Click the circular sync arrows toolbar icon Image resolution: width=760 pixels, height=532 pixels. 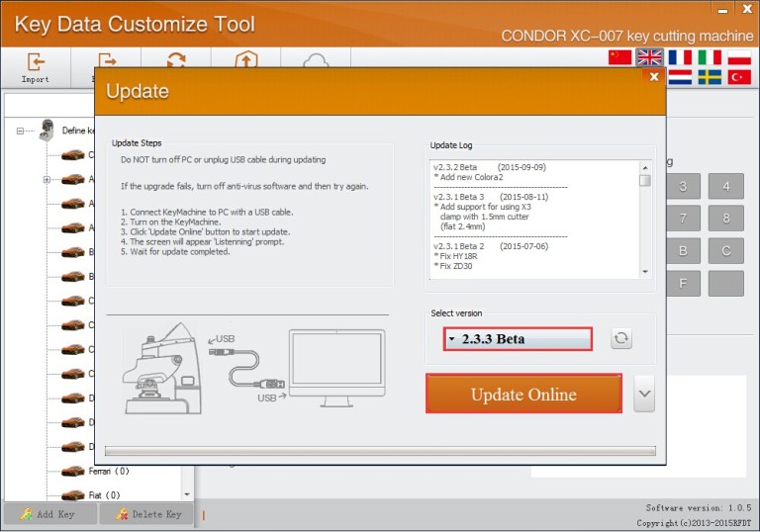coord(176,59)
